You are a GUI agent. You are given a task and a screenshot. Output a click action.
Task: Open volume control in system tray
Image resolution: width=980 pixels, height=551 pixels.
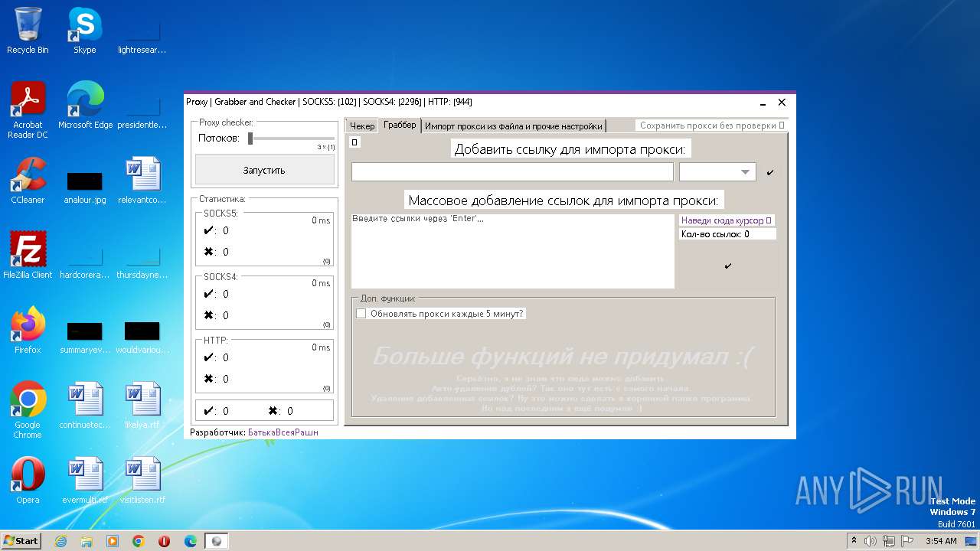coord(871,541)
